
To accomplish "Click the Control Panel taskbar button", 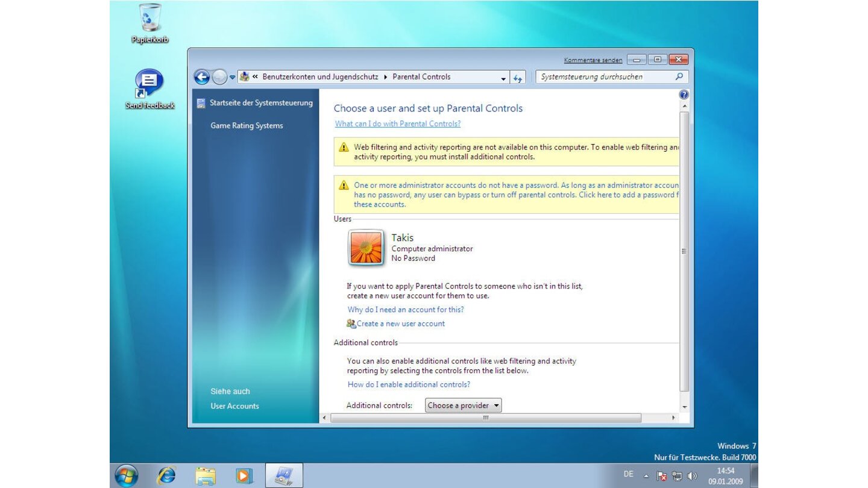I will (284, 475).
